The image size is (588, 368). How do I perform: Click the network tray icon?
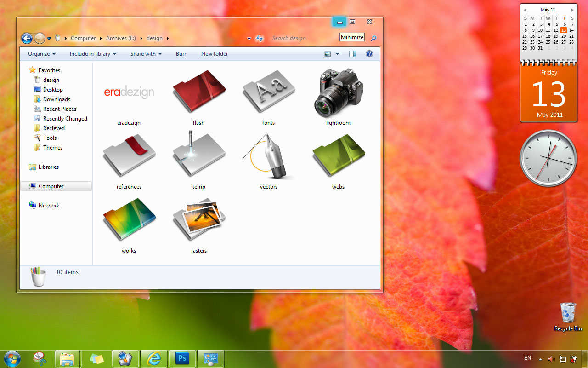pyautogui.click(x=563, y=359)
